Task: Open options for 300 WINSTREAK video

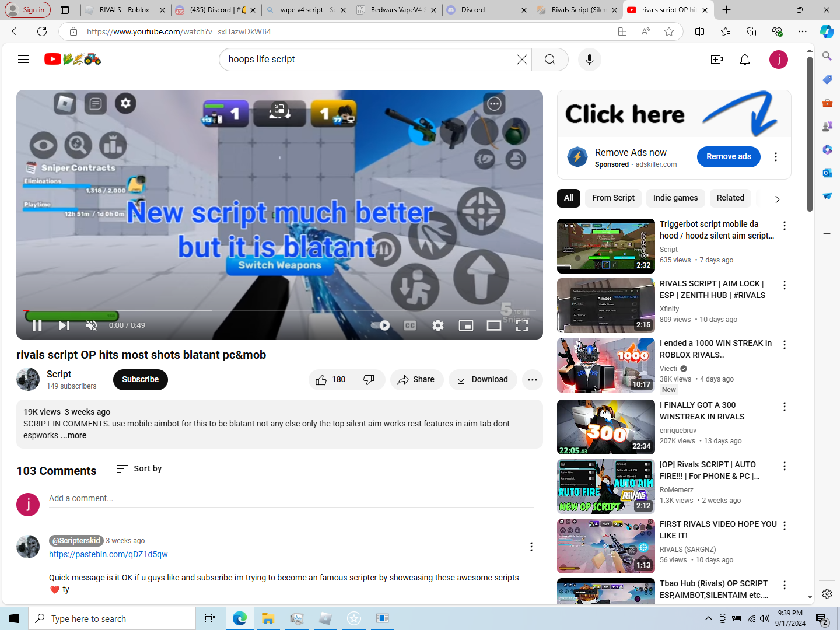Action: pyautogui.click(x=785, y=407)
